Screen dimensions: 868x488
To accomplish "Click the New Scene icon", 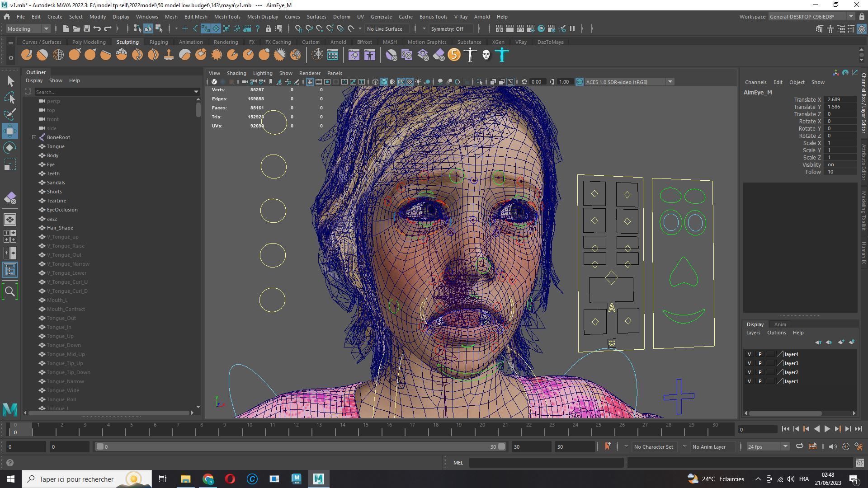I will (x=66, y=29).
